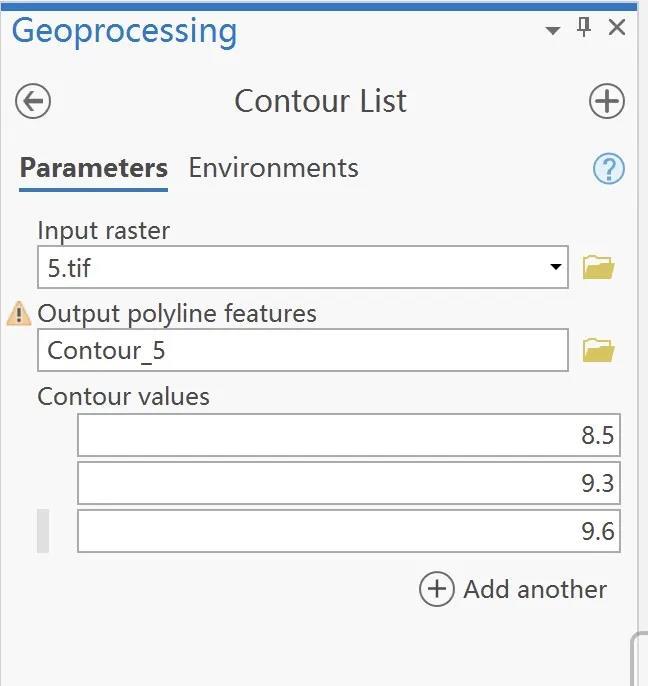
Task: Close the Geoprocessing pane
Action: coord(617,29)
